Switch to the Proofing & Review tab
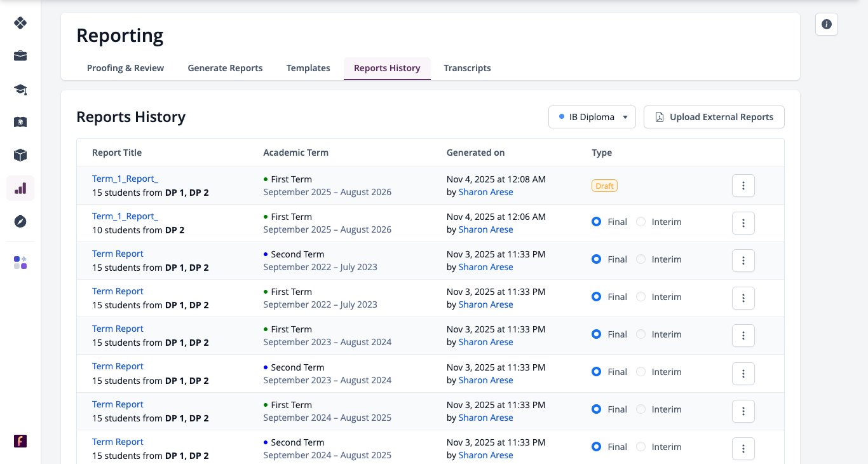This screenshot has height=464, width=868. click(125, 68)
